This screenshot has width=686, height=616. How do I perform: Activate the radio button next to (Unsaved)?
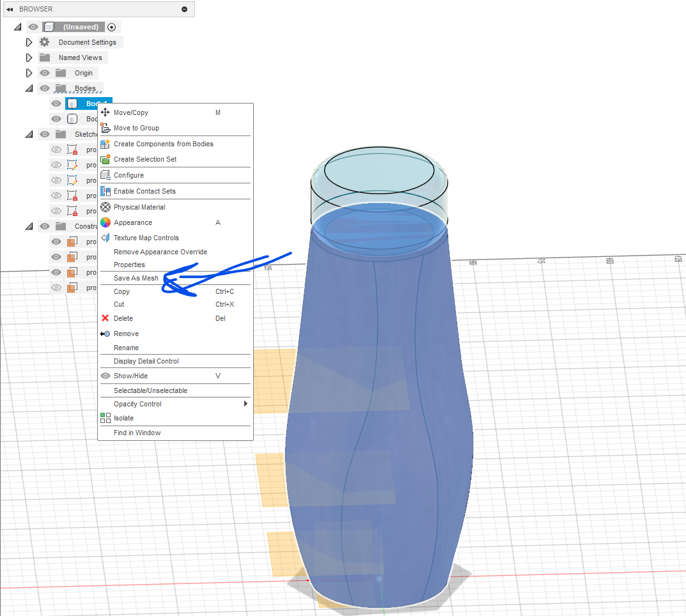[x=112, y=27]
